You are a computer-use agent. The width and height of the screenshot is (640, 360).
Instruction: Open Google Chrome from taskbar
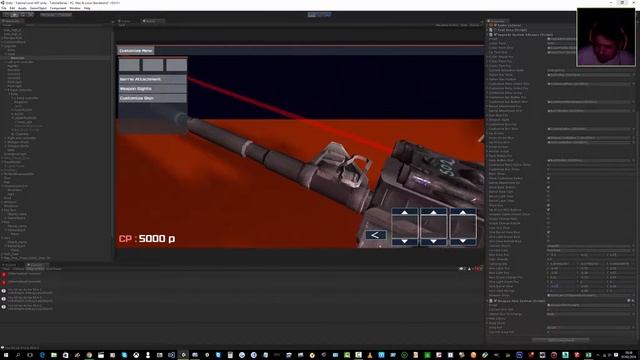[89, 355]
